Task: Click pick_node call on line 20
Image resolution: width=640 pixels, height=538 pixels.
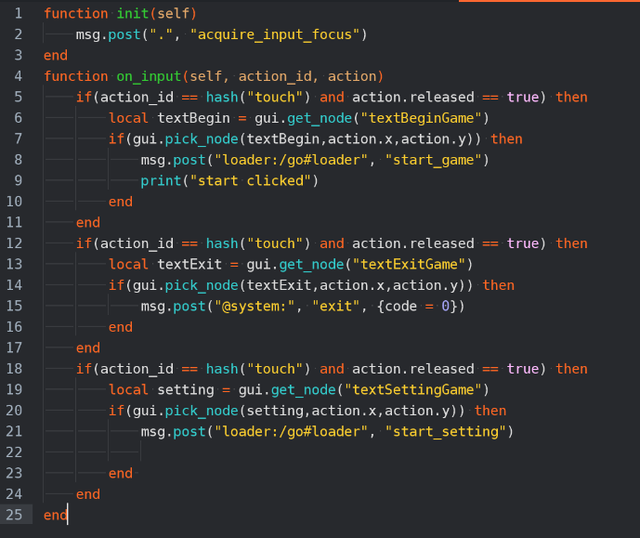Action: click(x=202, y=411)
